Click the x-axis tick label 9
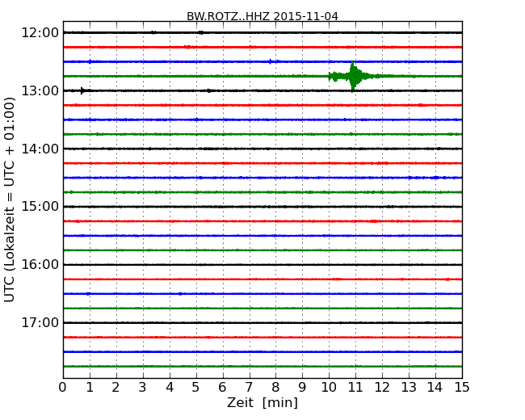The height and width of the screenshot is (420, 525). click(x=302, y=388)
